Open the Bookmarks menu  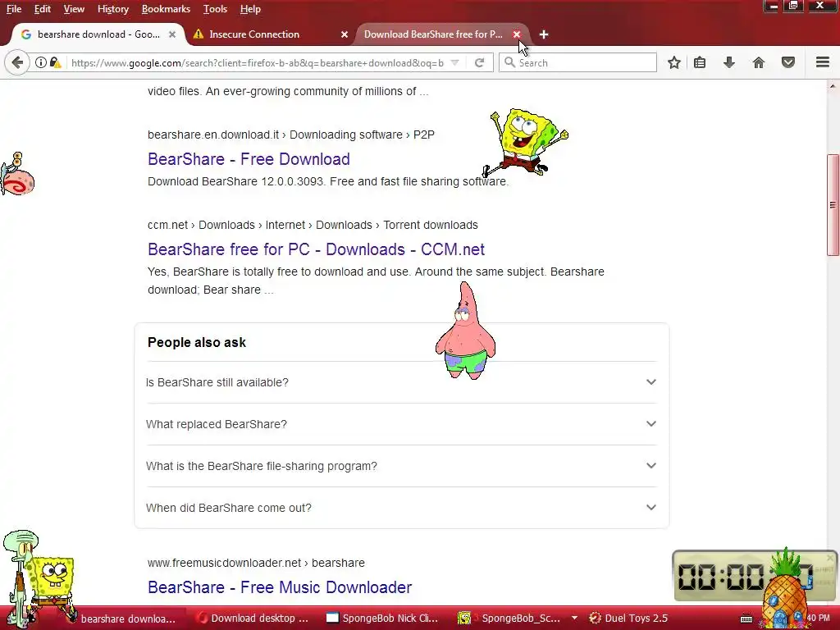click(x=166, y=9)
